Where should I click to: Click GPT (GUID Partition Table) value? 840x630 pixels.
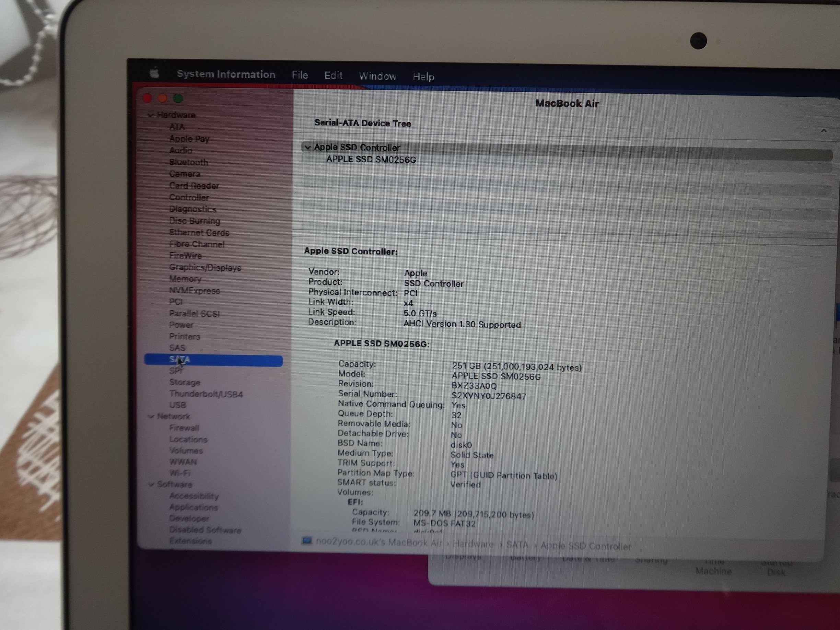coord(503,476)
